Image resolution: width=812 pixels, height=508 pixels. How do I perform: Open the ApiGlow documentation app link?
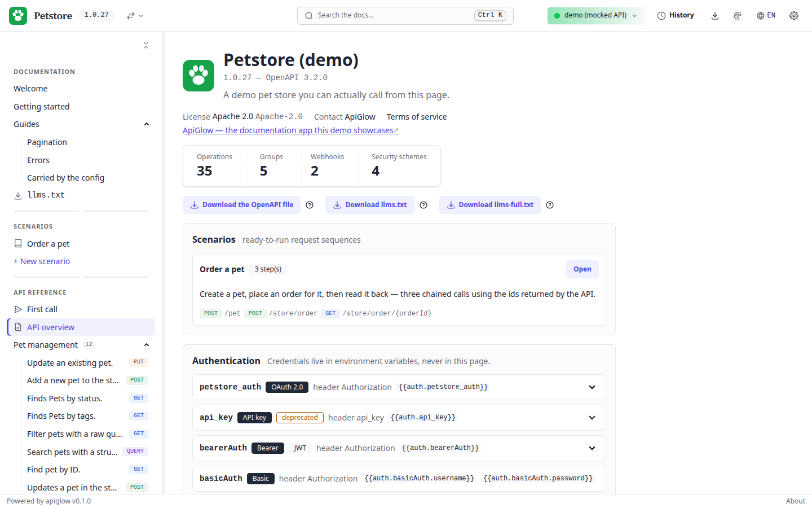(x=290, y=130)
